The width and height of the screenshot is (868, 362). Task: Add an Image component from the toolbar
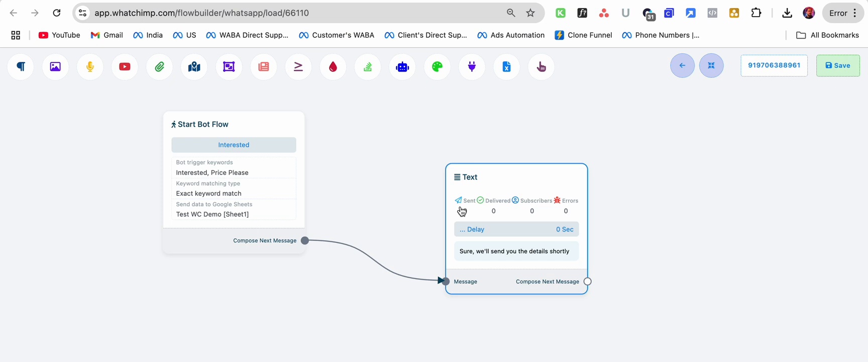click(55, 67)
